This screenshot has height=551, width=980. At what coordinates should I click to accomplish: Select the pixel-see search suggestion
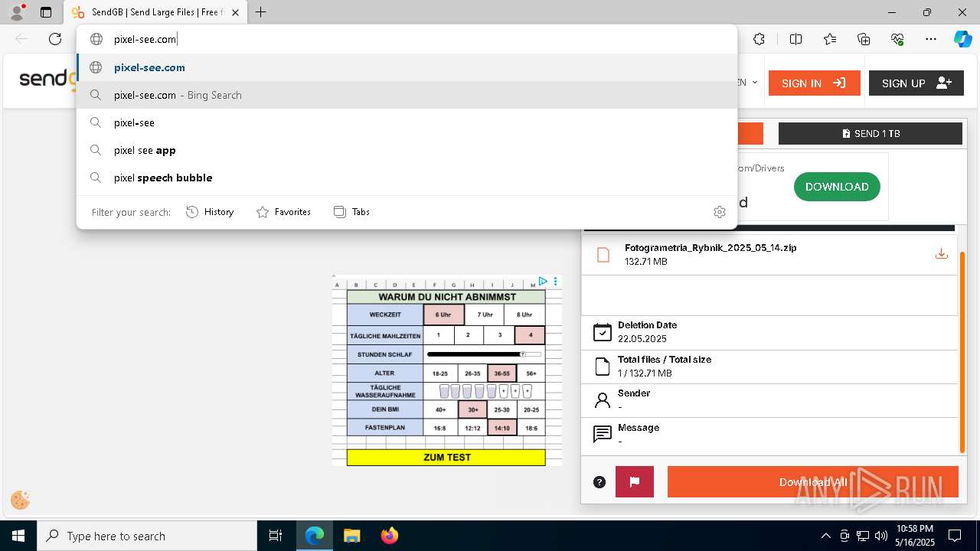pos(407,122)
